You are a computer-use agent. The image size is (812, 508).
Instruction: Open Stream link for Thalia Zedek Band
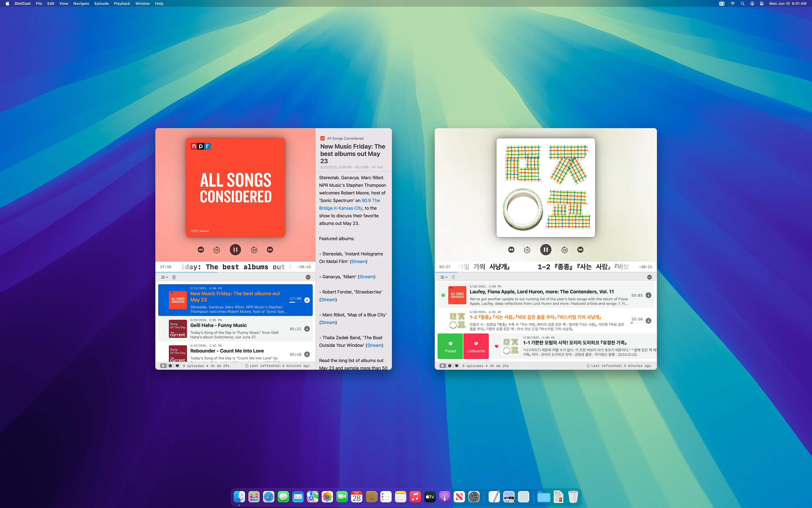point(374,345)
